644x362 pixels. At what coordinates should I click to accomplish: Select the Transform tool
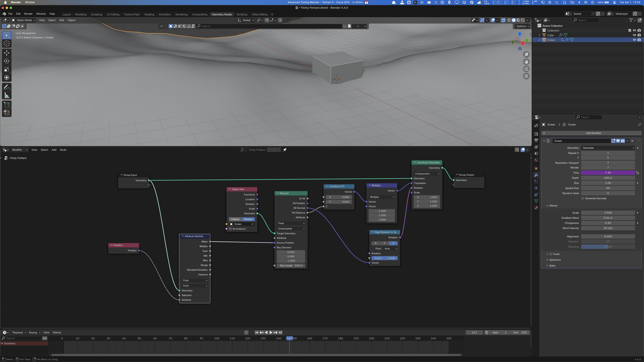point(7,78)
